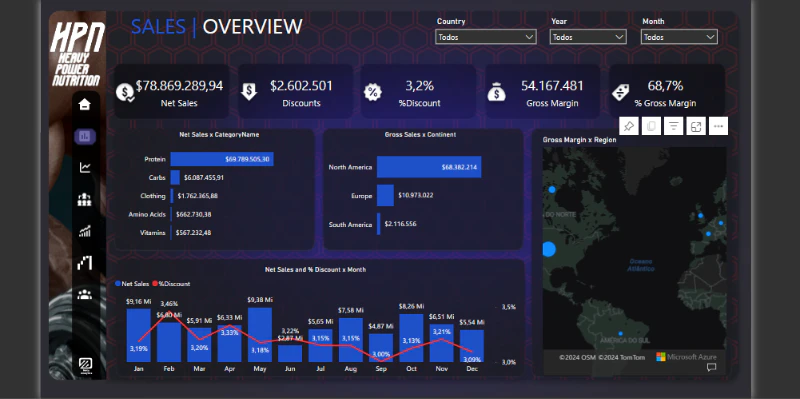Select the Protein category bar

click(222, 159)
